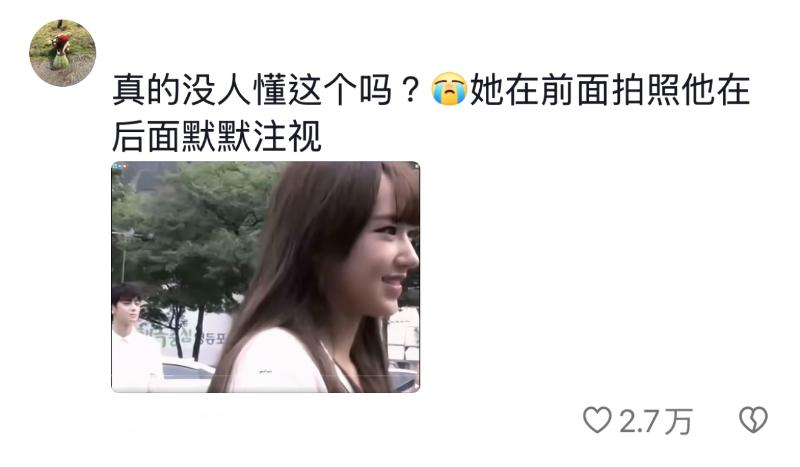
Task: Select the comment text 真的没人懂这个吗
Action: pyautogui.click(x=253, y=90)
